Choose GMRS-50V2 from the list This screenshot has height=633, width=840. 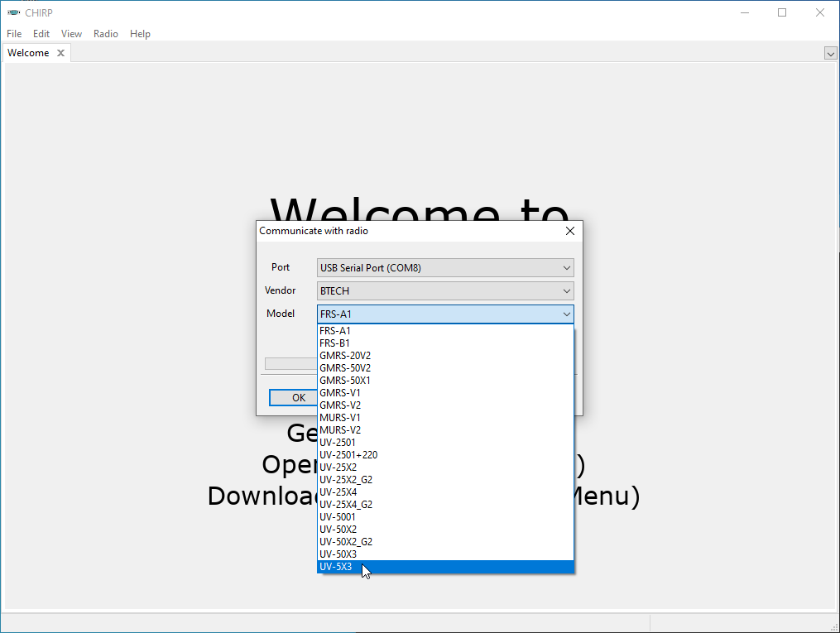pos(446,368)
